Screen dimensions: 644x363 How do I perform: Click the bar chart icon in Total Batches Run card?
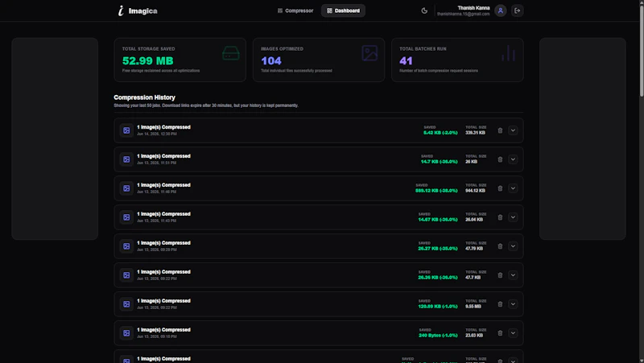click(508, 53)
